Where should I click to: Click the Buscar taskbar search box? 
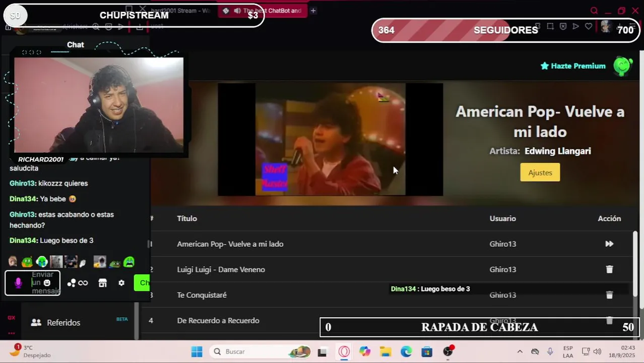[x=261, y=351]
